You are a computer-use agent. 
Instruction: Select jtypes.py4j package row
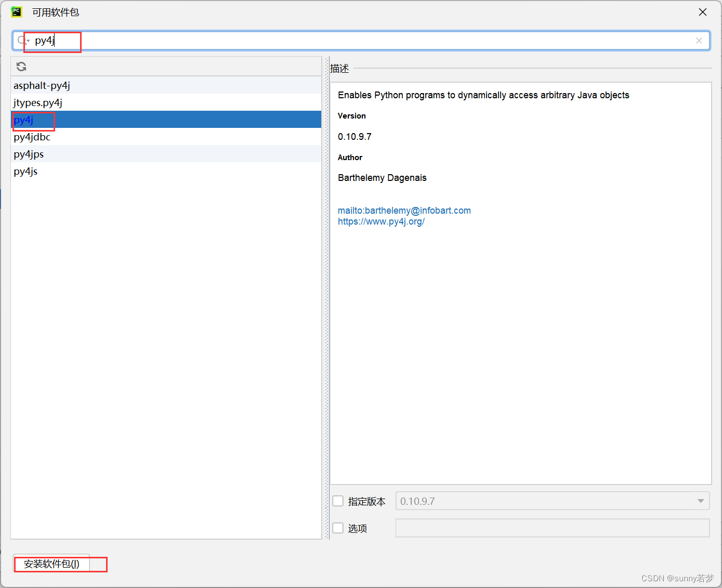[x=166, y=102]
